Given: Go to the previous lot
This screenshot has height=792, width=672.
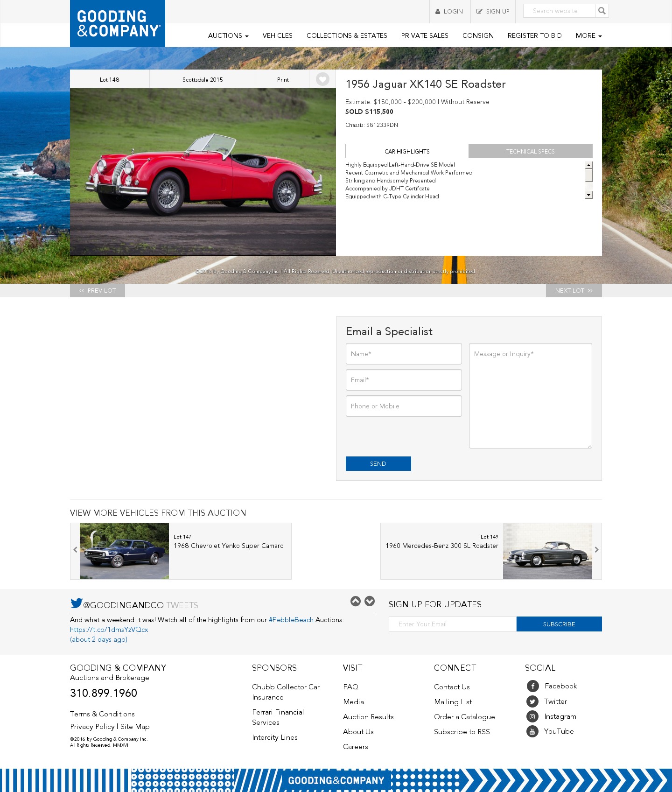Looking at the screenshot, I should click(x=98, y=290).
